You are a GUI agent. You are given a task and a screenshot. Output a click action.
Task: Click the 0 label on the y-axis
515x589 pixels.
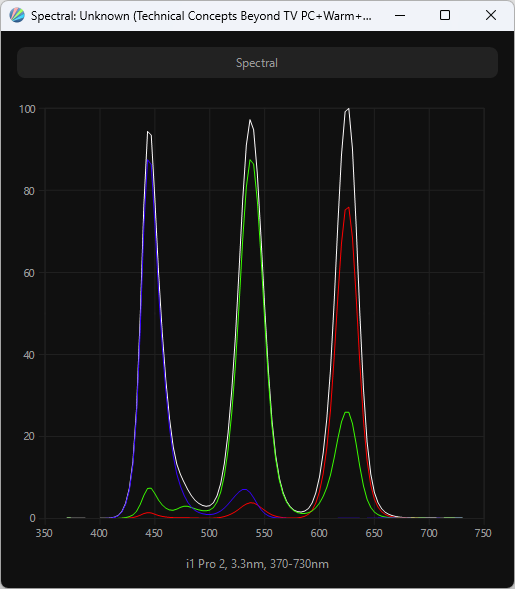pyautogui.click(x=32, y=518)
